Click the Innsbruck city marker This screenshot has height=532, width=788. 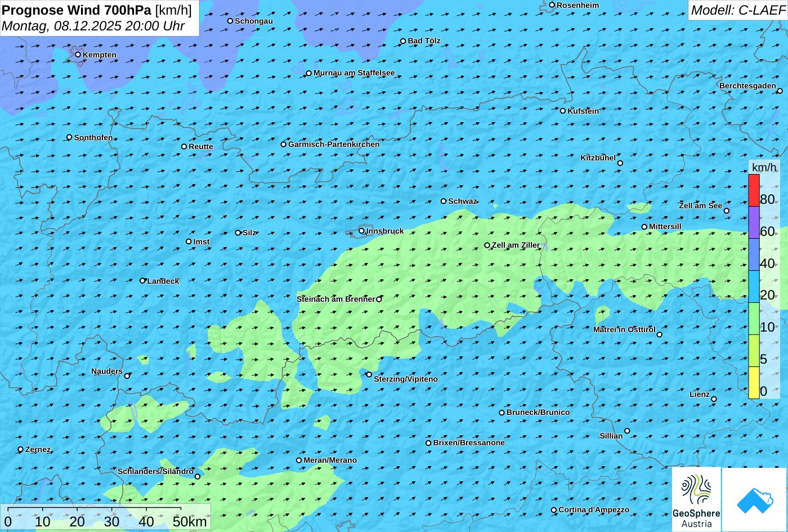coord(361,231)
